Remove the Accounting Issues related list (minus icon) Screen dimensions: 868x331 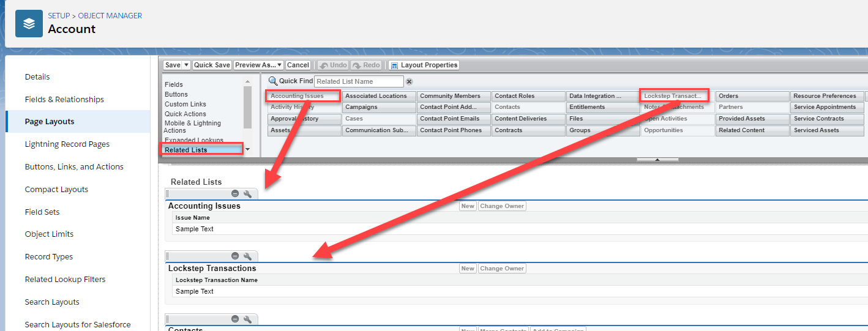(235, 194)
